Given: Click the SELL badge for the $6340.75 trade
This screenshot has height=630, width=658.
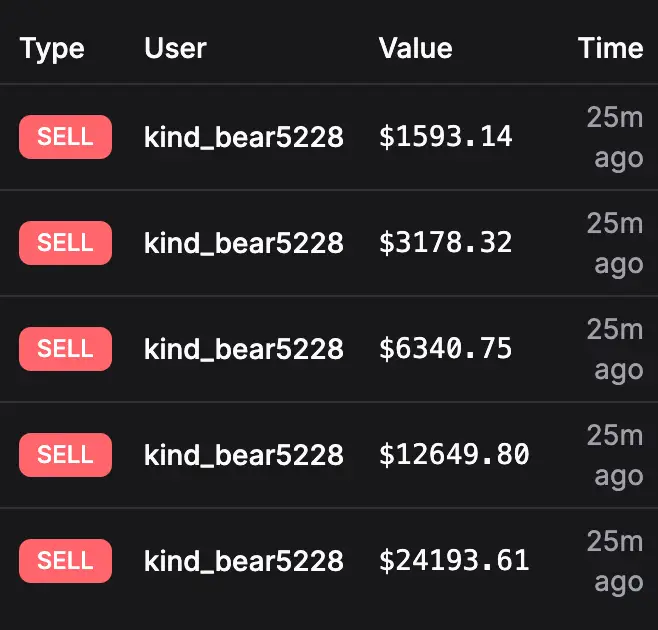Looking at the screenshot, I should 65,349.
